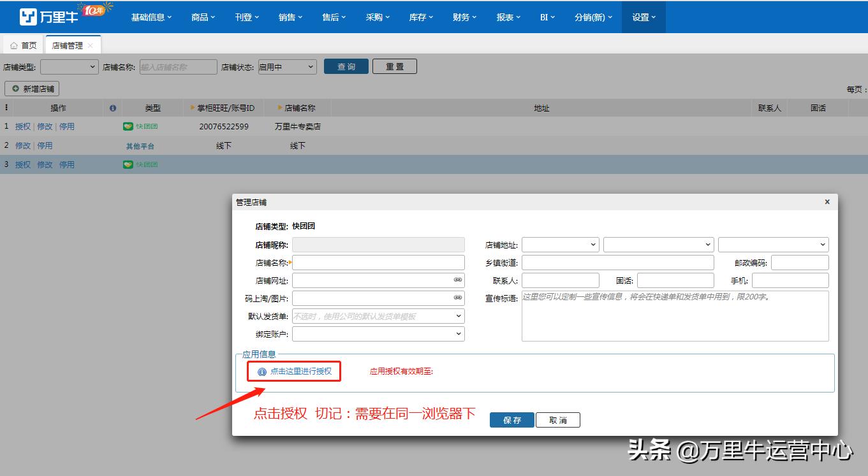Click the home icon on the 首页 tab
This screenshot has width=868, height=476.
[x=13, y=45]
